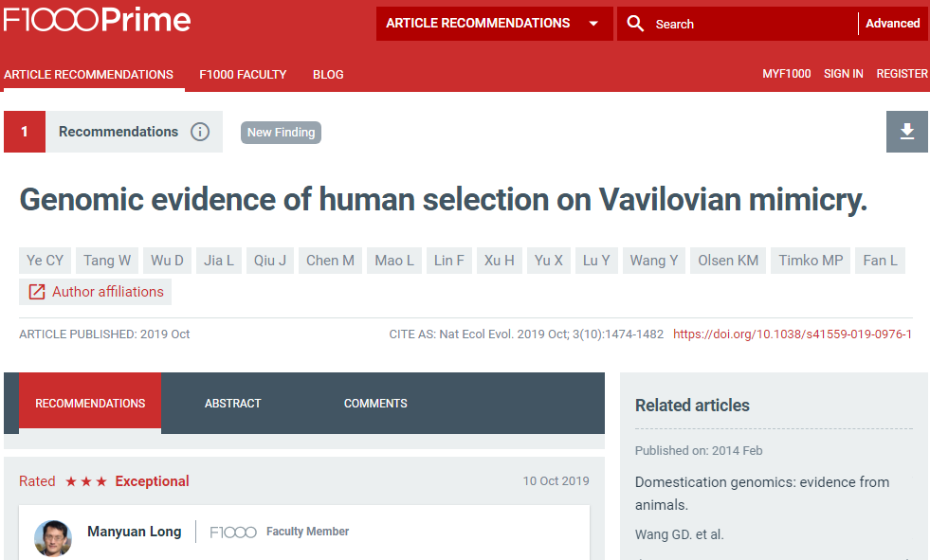Click the search magnifier icon
Screen dimensions: 930x560
635,24
